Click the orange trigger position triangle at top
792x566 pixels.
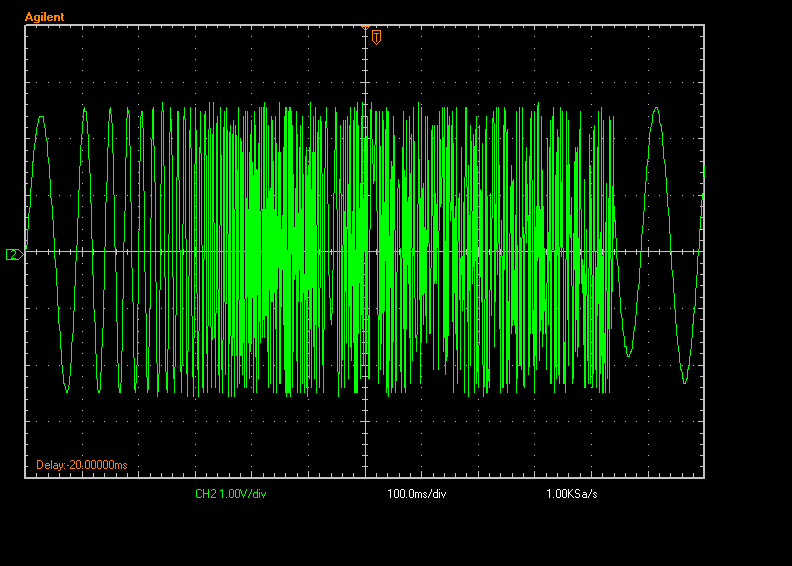coord(365,27)
